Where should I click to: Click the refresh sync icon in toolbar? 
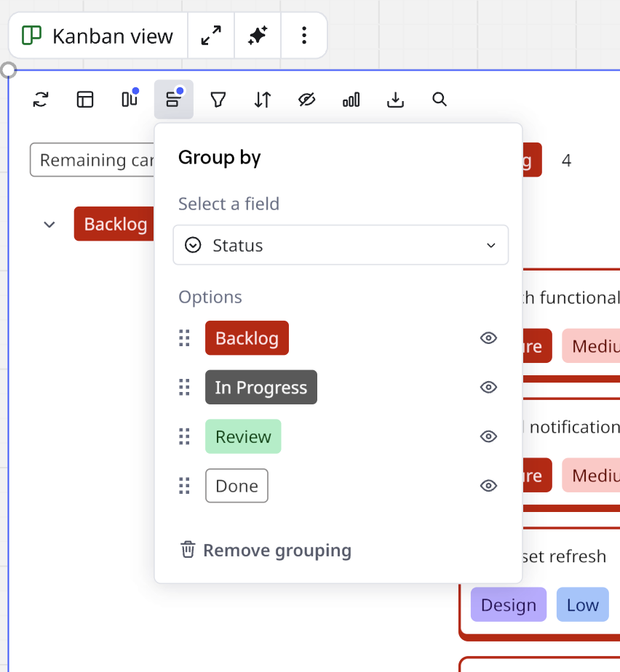(41, 100)
